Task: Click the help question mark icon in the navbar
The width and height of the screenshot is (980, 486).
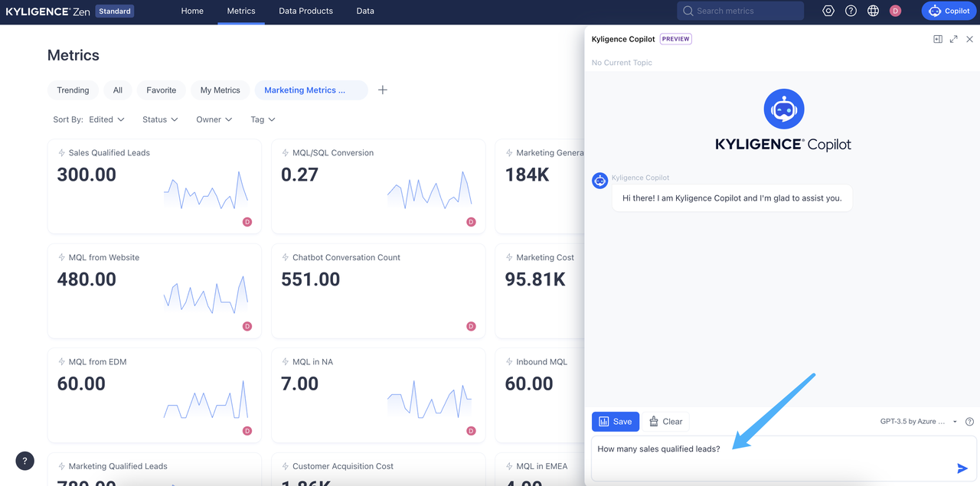Action: pos(851,11)
